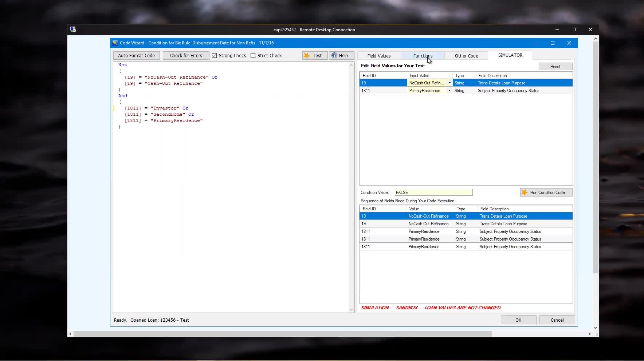
Task: Click the Input Value column header
Action: click(x=430, y=76)
